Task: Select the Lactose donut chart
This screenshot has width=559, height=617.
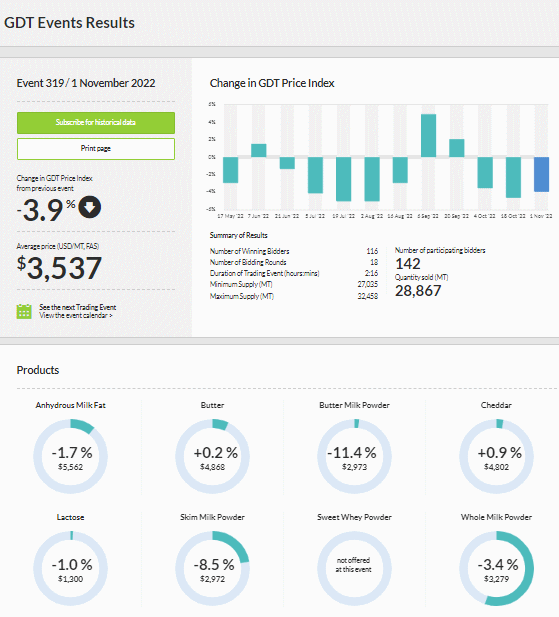Action: [x=70, y=568]
